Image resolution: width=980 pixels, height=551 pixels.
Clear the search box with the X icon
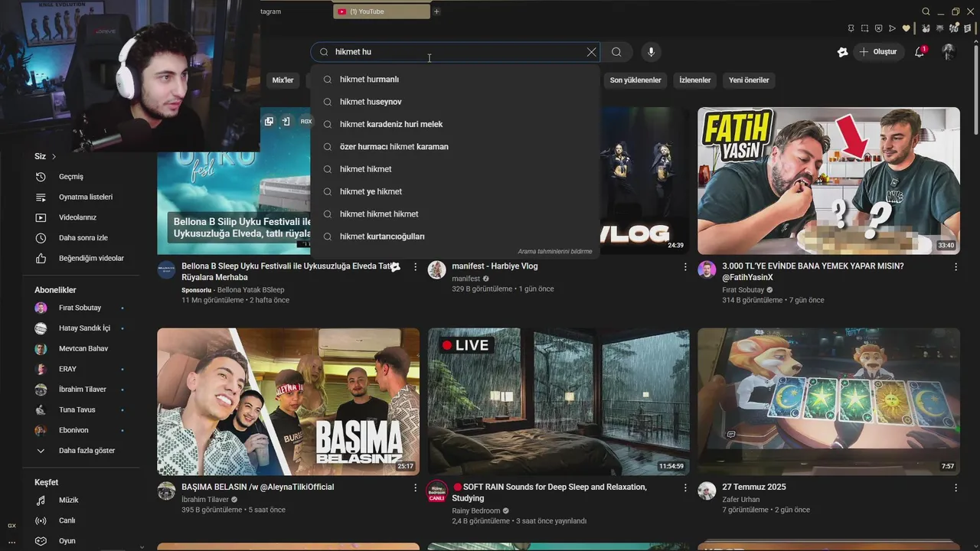point(591,52)
